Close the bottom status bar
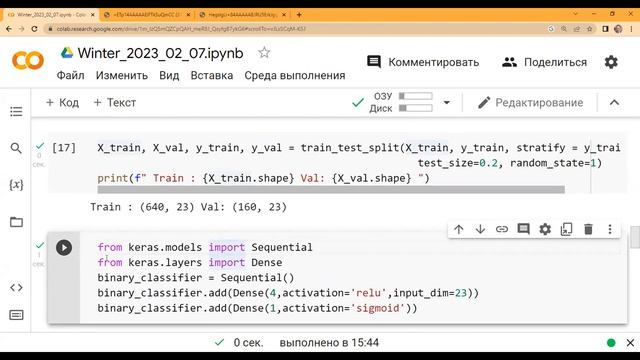This screenshot has height=360, width=640. (630, 343)
